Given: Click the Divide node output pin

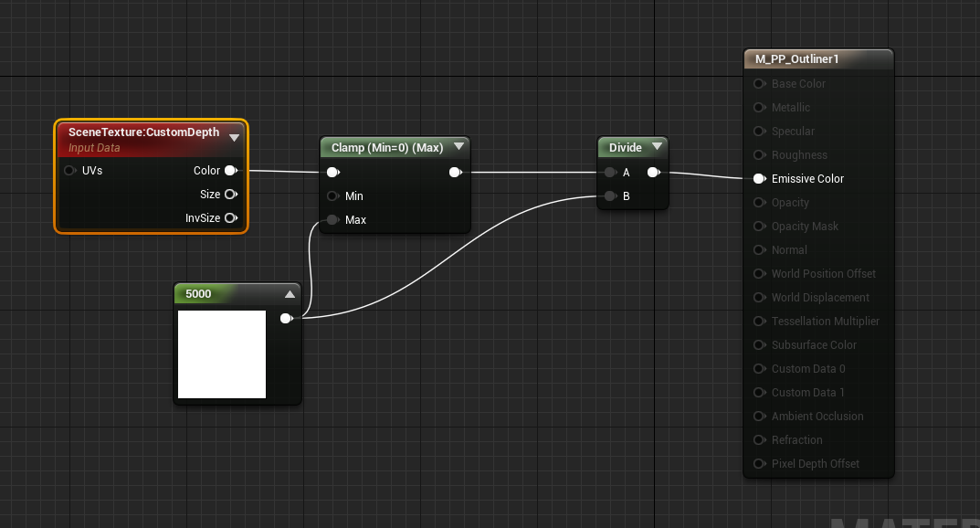Looking at the screenshot, I should point(654,172).
